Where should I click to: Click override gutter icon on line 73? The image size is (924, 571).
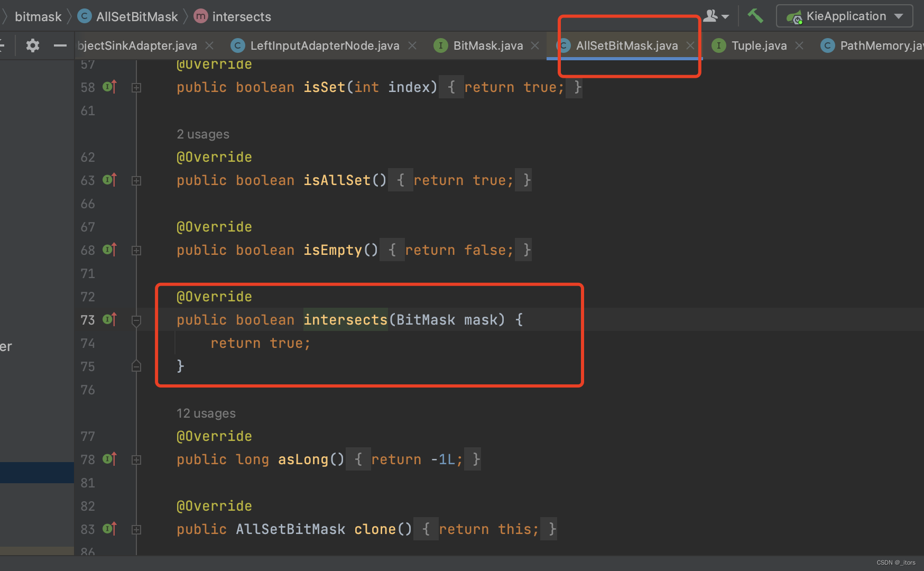point(109,319)
